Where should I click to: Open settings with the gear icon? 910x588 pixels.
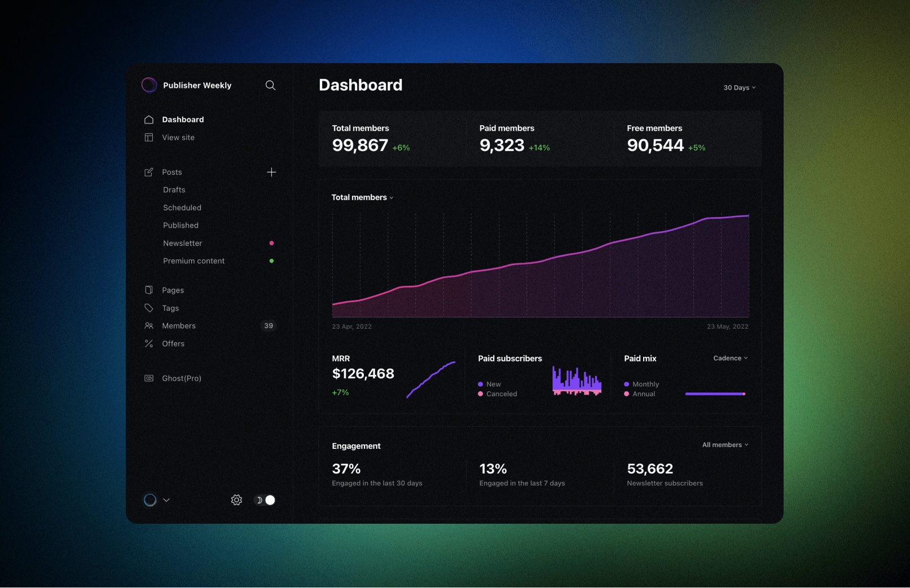[x=236, y=500]
